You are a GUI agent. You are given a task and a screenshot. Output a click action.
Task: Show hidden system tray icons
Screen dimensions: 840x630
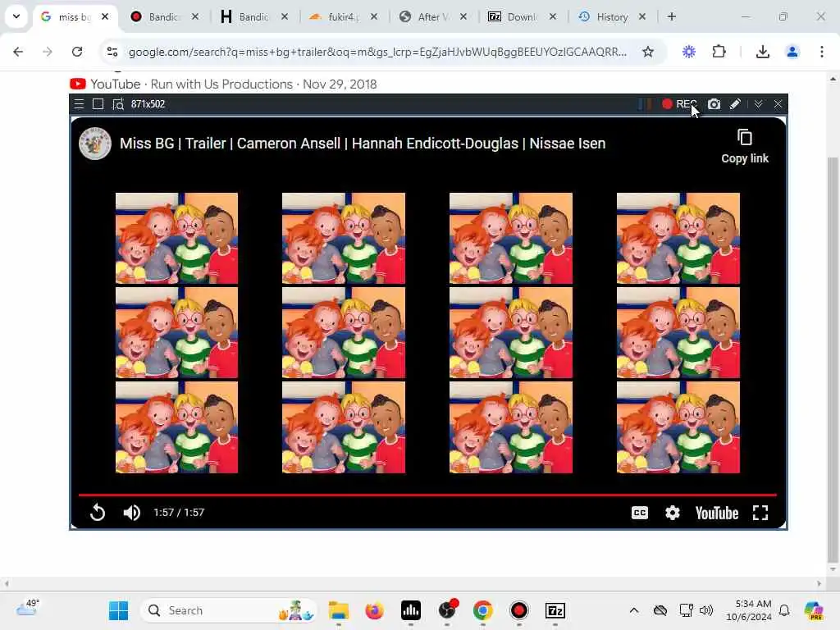point(634,610)
